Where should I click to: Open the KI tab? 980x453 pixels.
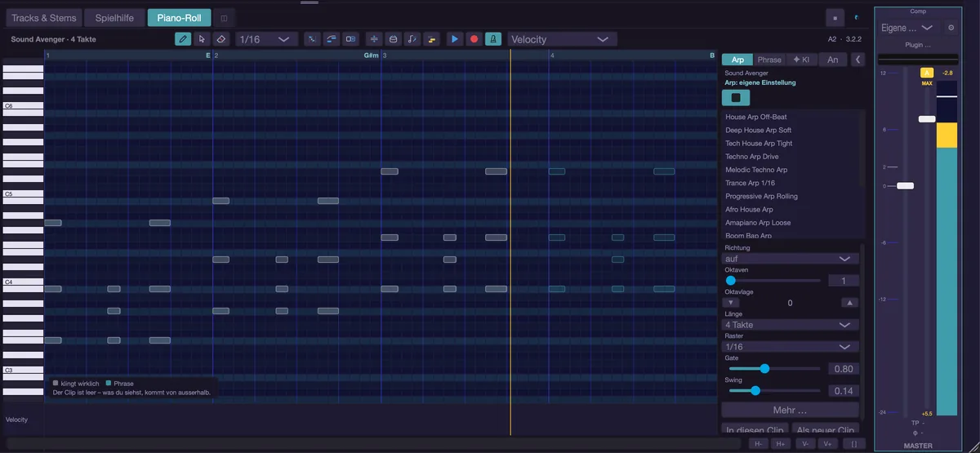[x=801, y=60]
